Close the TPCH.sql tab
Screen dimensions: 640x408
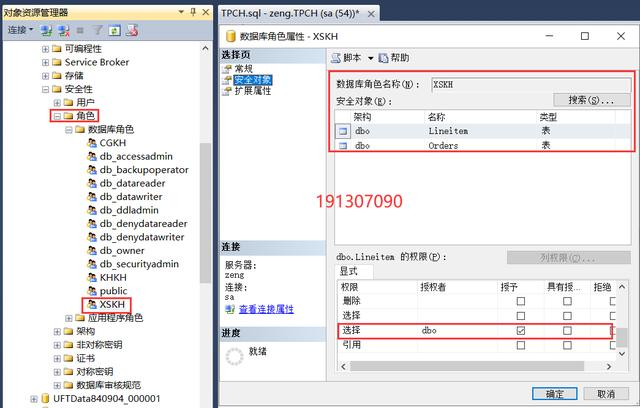pos(371,14)
